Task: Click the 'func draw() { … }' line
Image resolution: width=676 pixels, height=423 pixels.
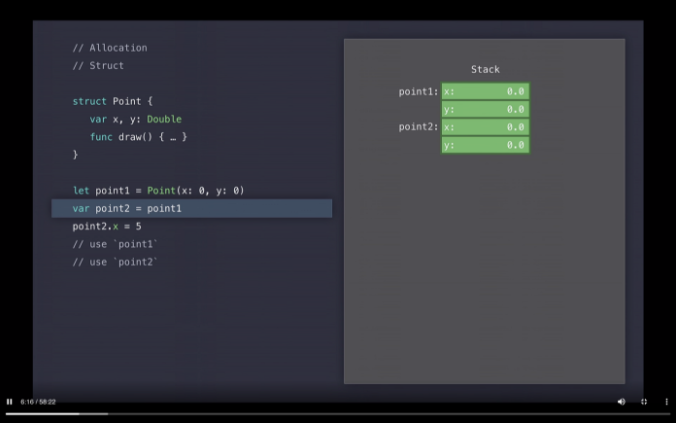Action: [x=138, y=137]
